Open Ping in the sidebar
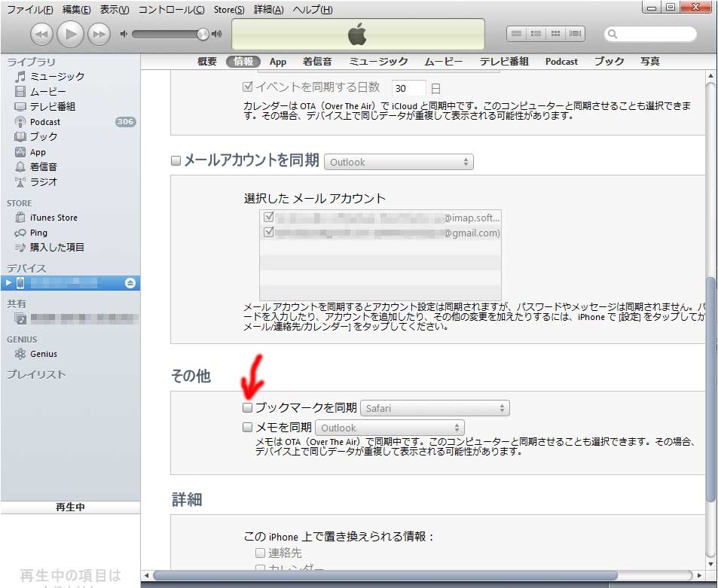 (38, 233)
